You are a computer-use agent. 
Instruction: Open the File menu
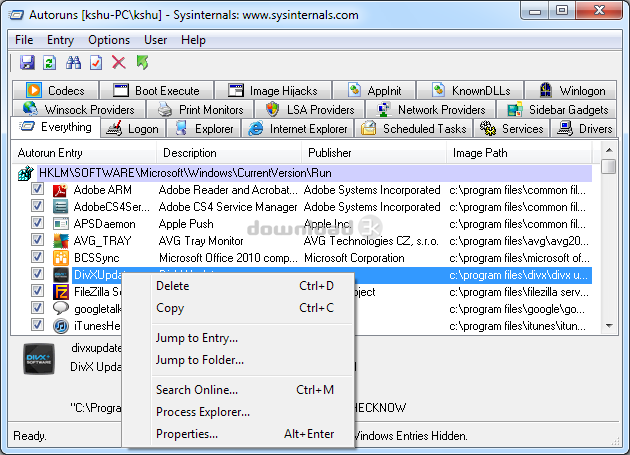[24, 40]
